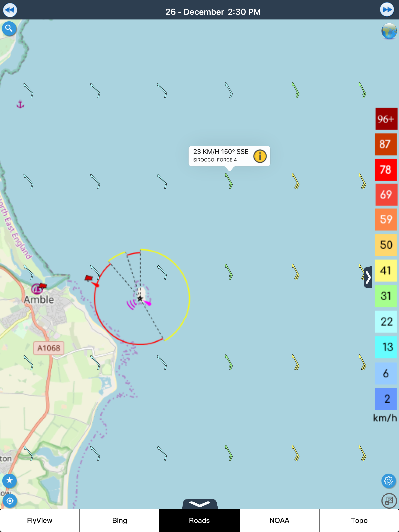Switch to the Bing map tab
The width and height of the screenshot is (399, 532).
click(x=120, y=521)
